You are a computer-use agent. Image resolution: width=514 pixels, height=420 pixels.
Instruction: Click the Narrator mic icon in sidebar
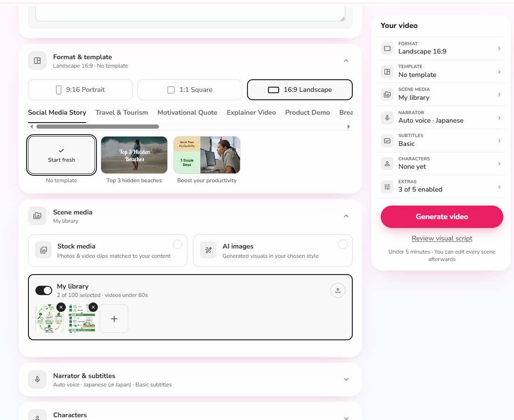pyautogui.click(x=387, y=118)
